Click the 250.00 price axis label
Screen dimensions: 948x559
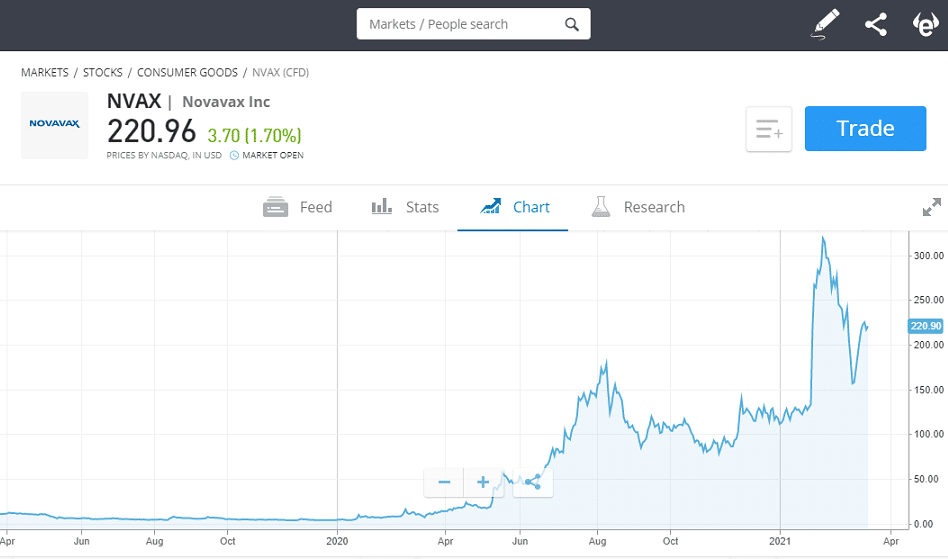click(929, 300)
